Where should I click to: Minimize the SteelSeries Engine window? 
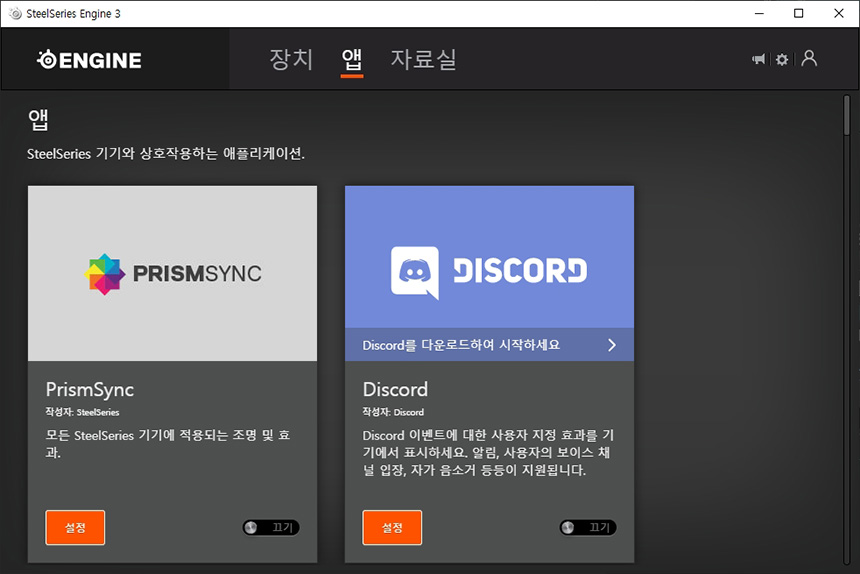(759, 14)
